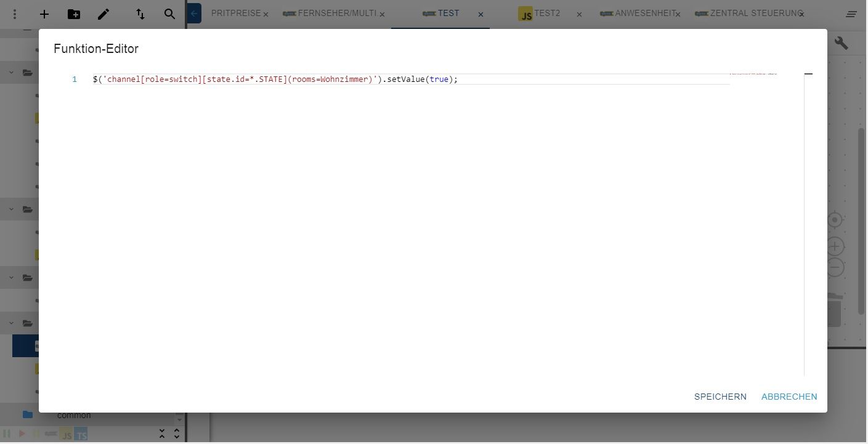Switch to the TEST2 tab
Image resolution: width=868 pixels, height=444 pixels.
click(x=547, y=13)
